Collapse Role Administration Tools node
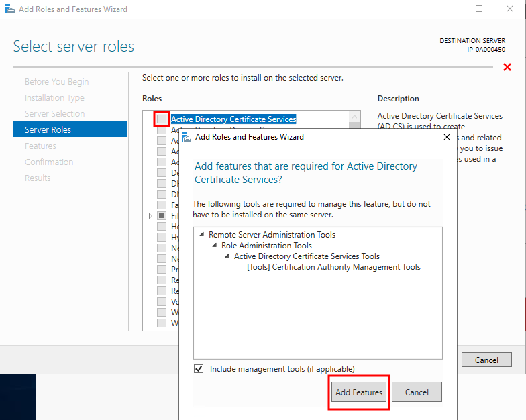Viewport: 526px width, 420px height. click(215, 246)
